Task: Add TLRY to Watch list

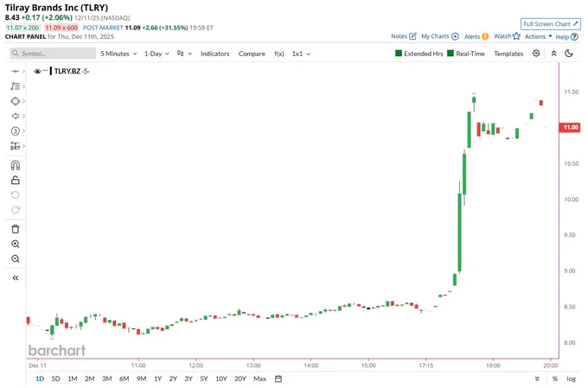Action: point(507,36)
